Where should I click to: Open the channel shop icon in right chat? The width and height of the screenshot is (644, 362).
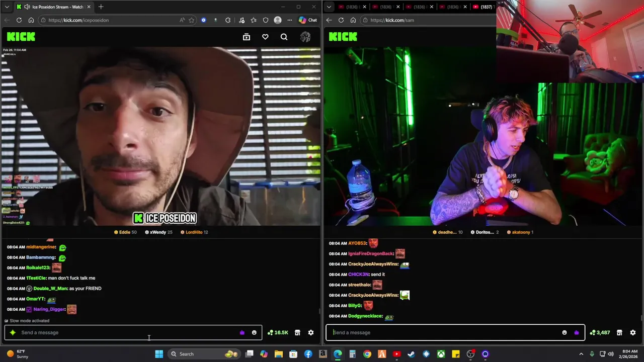tap(619, 332)
